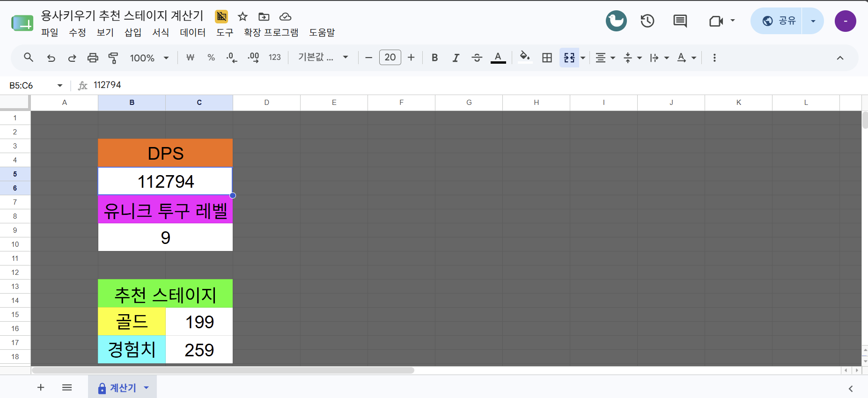This screenshot has height=398, width=868.
Task: Toggle merge cells button
Action: (x=569, y=58)
